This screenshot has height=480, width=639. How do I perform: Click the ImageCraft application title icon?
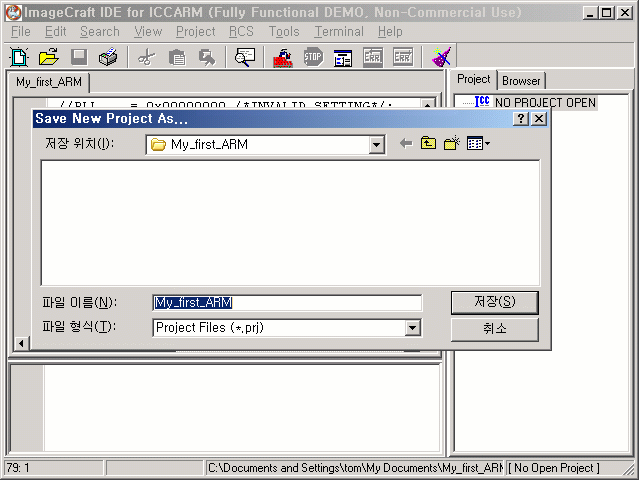coord(13,13)
